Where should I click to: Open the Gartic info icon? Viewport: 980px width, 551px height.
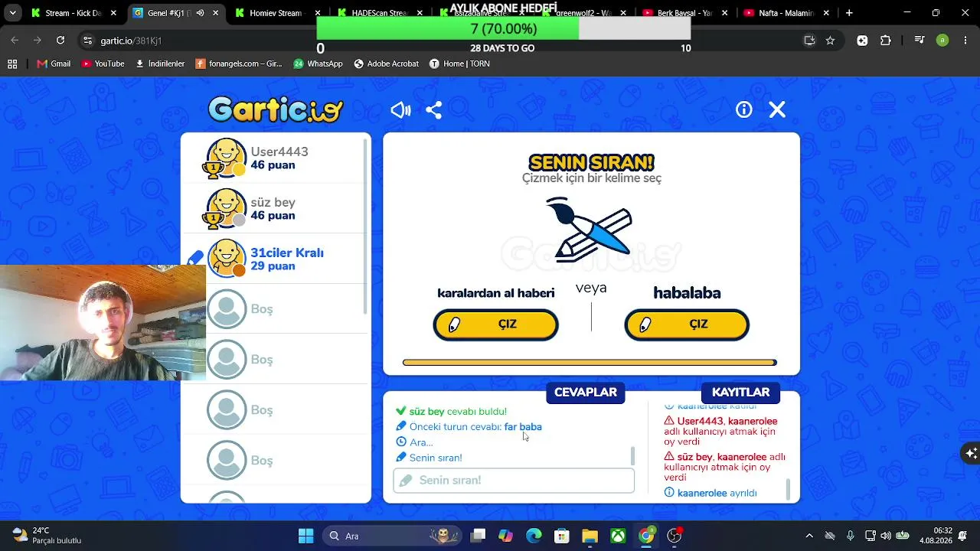pos(744,109)
